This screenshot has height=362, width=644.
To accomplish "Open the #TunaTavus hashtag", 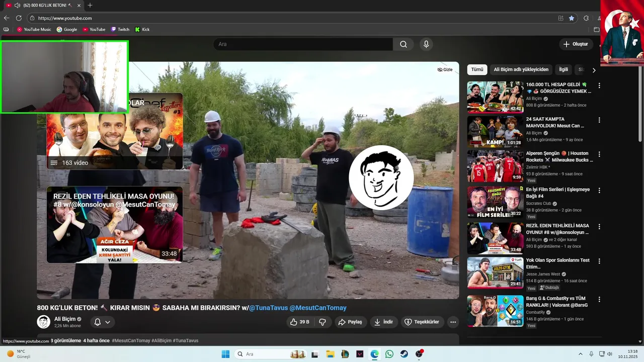I will tap(186, 340).
